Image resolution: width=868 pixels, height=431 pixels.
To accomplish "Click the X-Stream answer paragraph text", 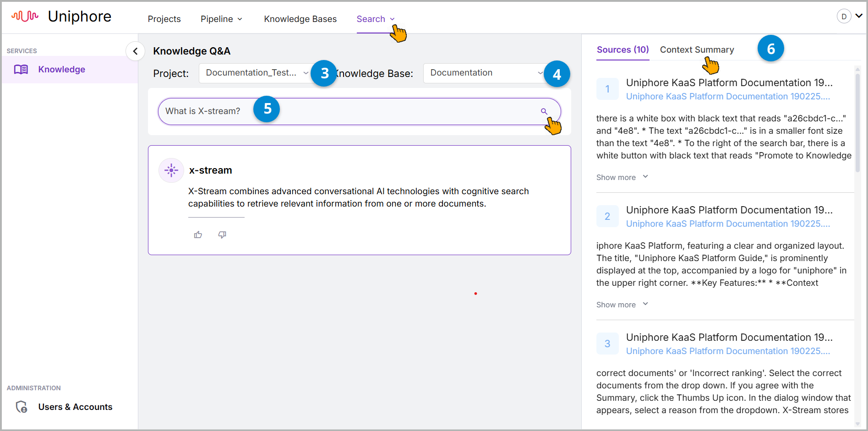I will (x=359, y=197).
